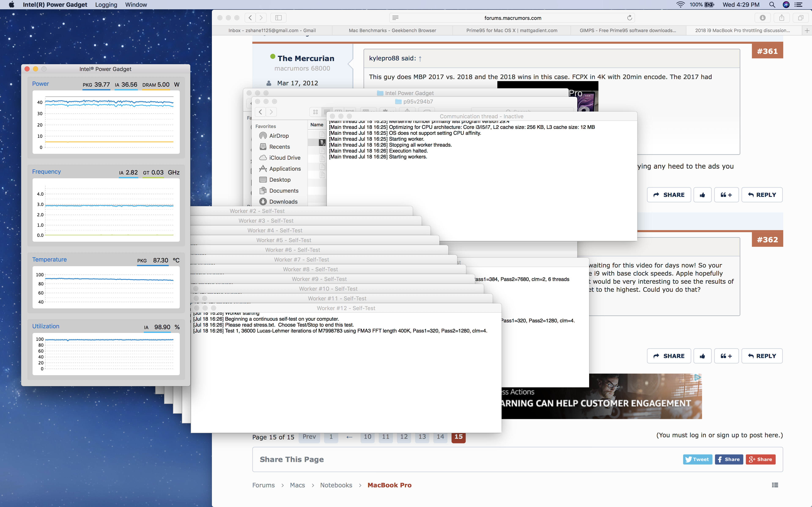The width and height of the screenshot is (812, 507).
Task: Click the Safari reload page icon
Action: (630, 18)
